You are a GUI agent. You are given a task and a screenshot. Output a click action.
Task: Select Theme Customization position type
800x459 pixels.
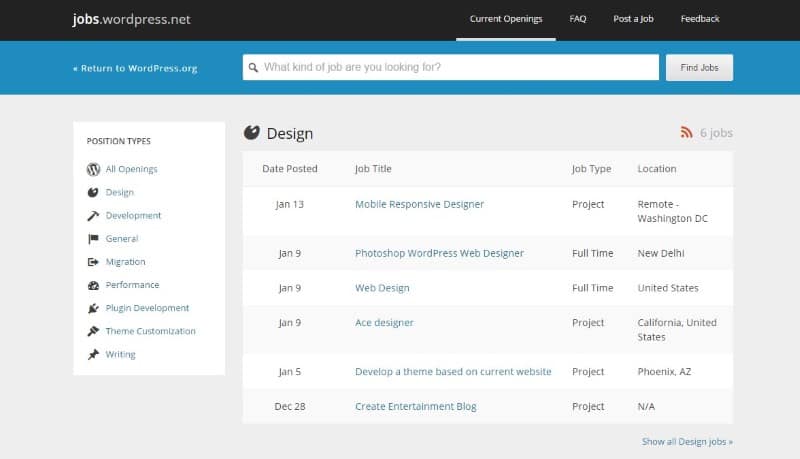pyautogui.click(x=151, y=331)
